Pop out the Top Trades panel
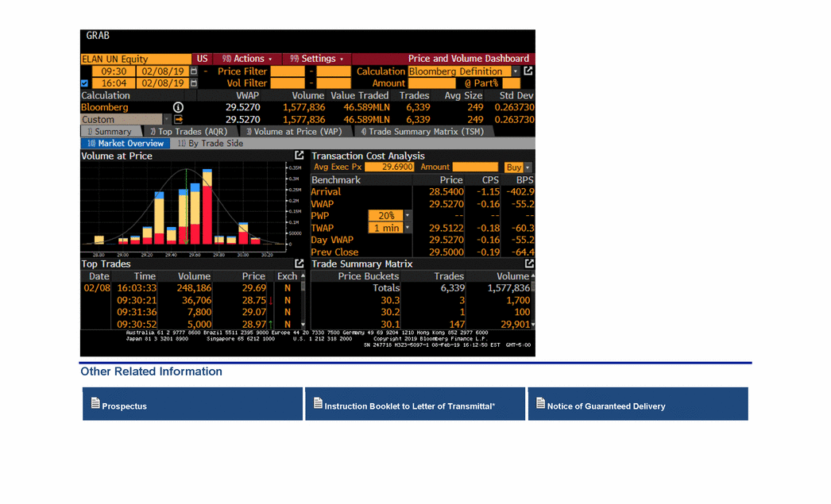Viewport: 831px width, 504px height. [300, 264]
